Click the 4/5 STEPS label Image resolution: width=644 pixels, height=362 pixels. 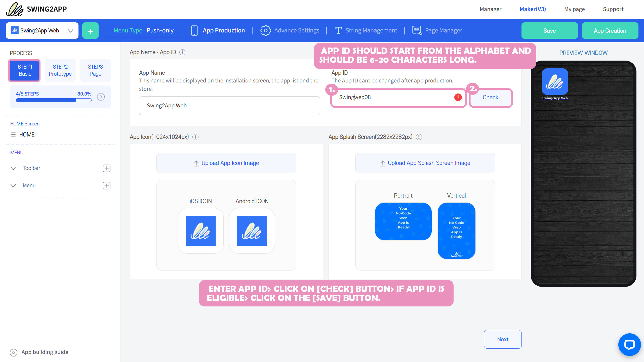coord(27,94)
